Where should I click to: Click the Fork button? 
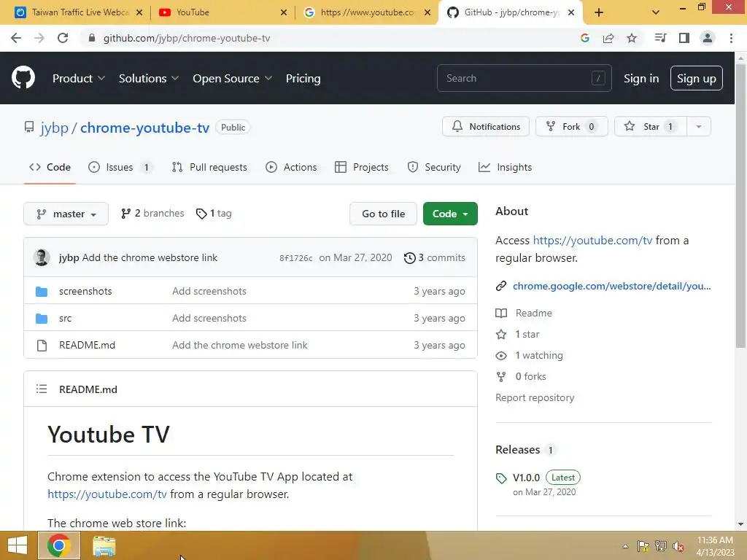[572, 127]
